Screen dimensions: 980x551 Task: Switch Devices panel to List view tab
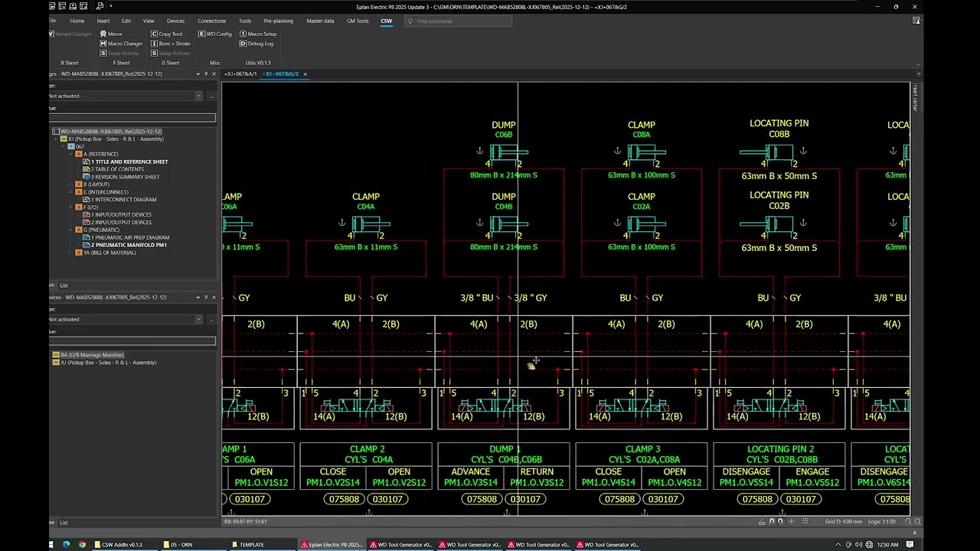point(64,523)
